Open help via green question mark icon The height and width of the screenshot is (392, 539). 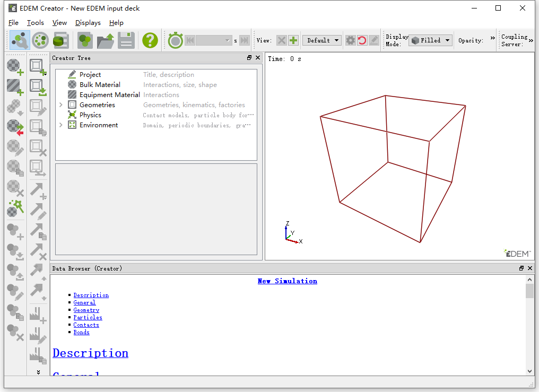(150, 40)
